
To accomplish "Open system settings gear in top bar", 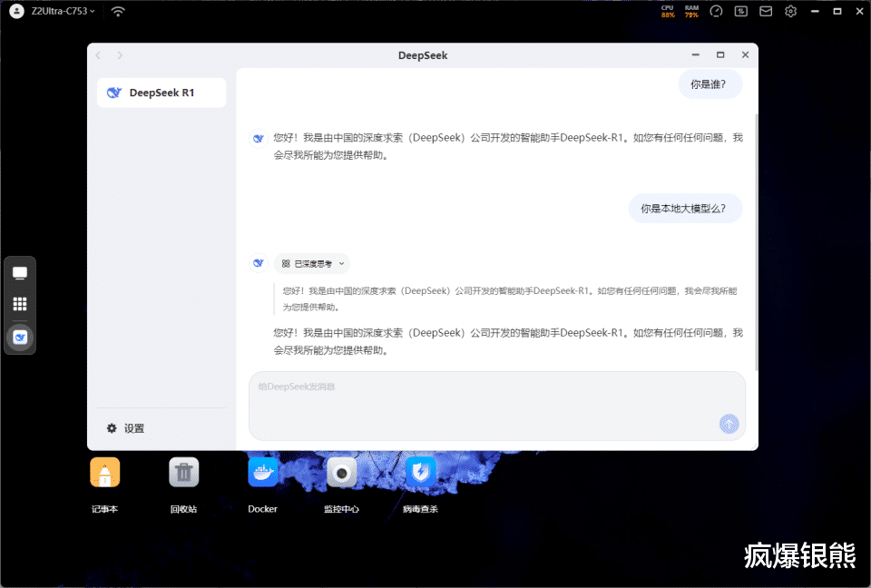I will pyautogui.click(x=790, y=11).
